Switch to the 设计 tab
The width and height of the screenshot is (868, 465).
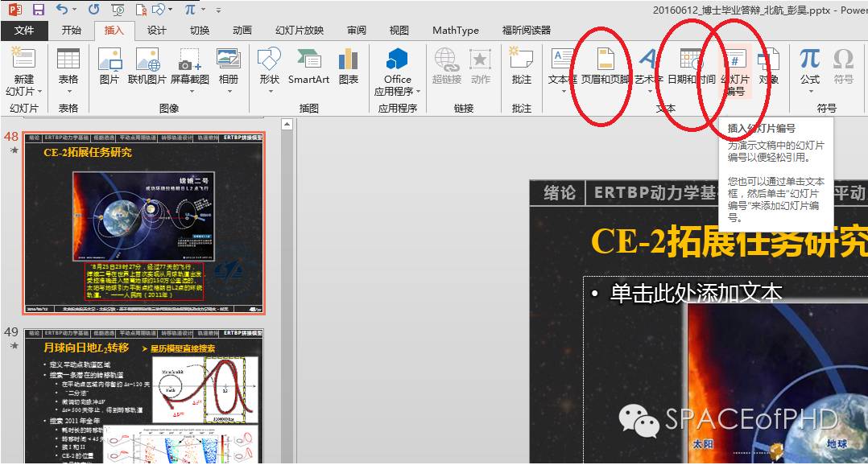click(x=156, y=31)
